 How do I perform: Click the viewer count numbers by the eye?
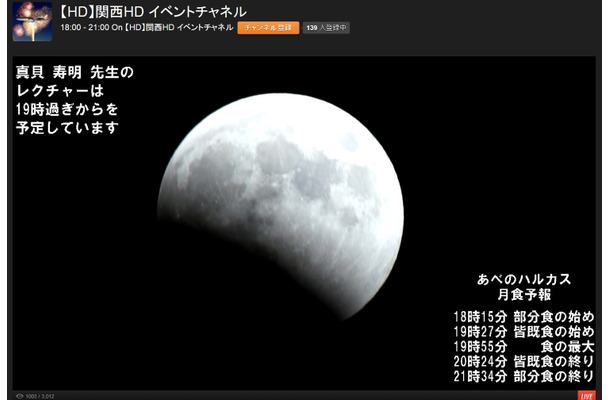pyautogui.click(x=40, y=396)
